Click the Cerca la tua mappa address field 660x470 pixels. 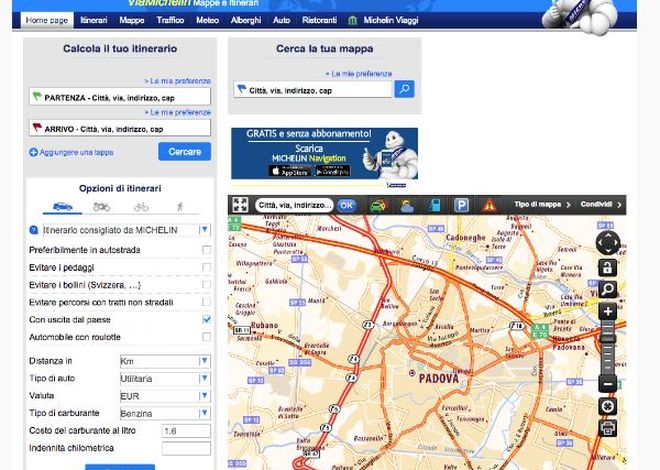click(313, 90)
